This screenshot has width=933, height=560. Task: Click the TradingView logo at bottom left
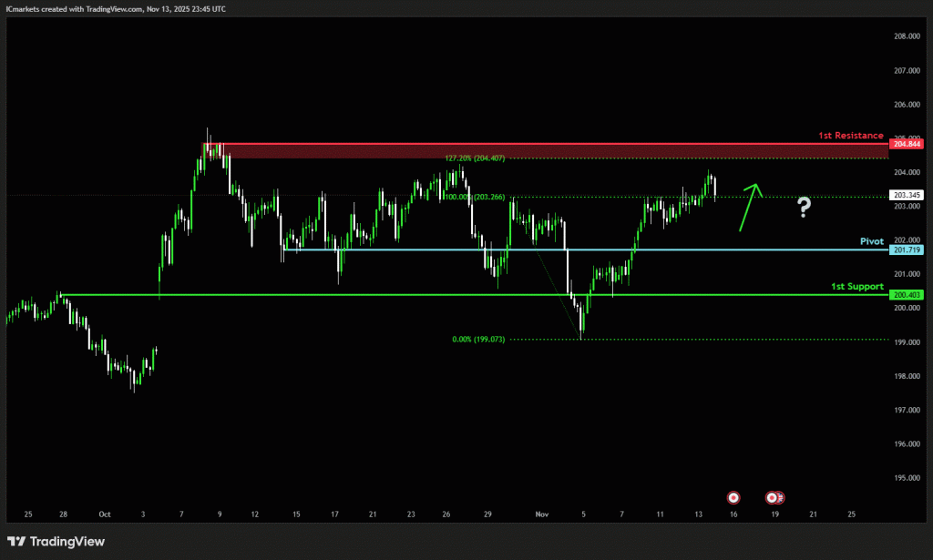56,542
